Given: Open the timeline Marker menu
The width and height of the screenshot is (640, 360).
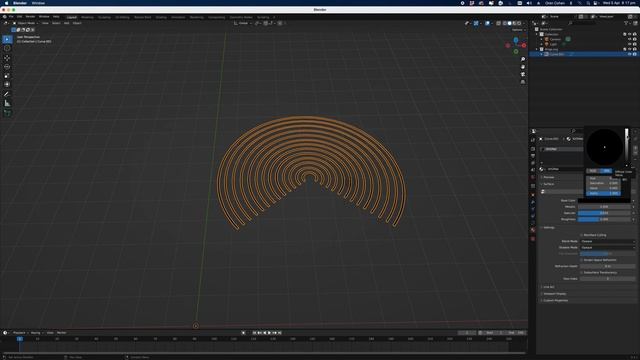Looking at the screenshot, I should point(62,333).
